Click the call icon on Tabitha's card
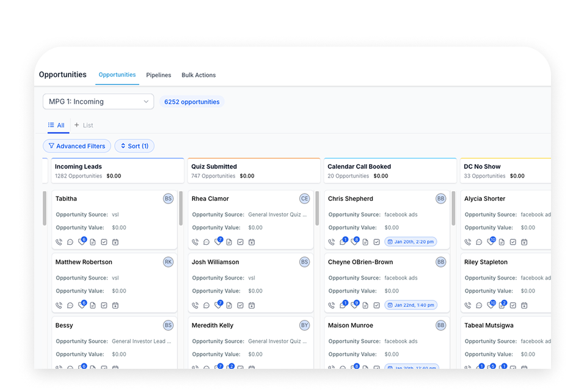Screen dimensions: 584x392 [59, 242]
